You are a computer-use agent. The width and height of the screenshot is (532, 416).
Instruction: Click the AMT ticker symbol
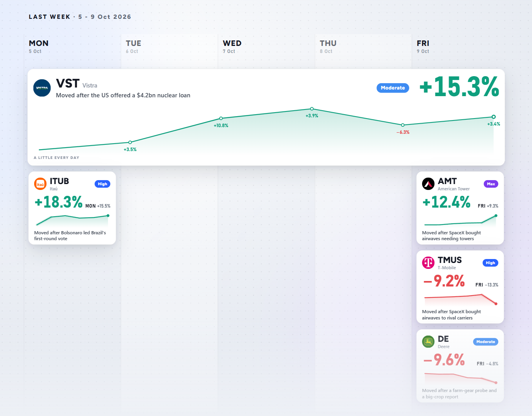click(447, 181)
